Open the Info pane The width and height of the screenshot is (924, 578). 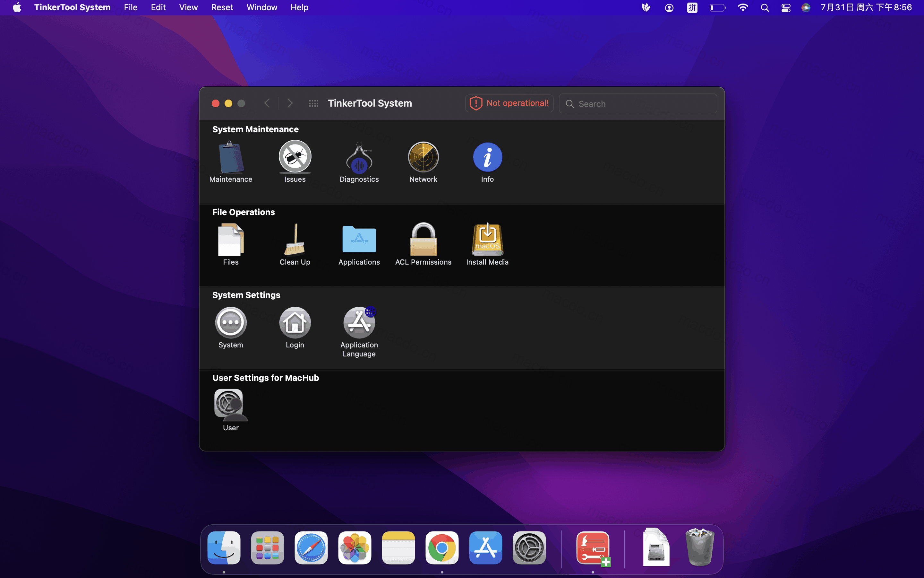487,162
